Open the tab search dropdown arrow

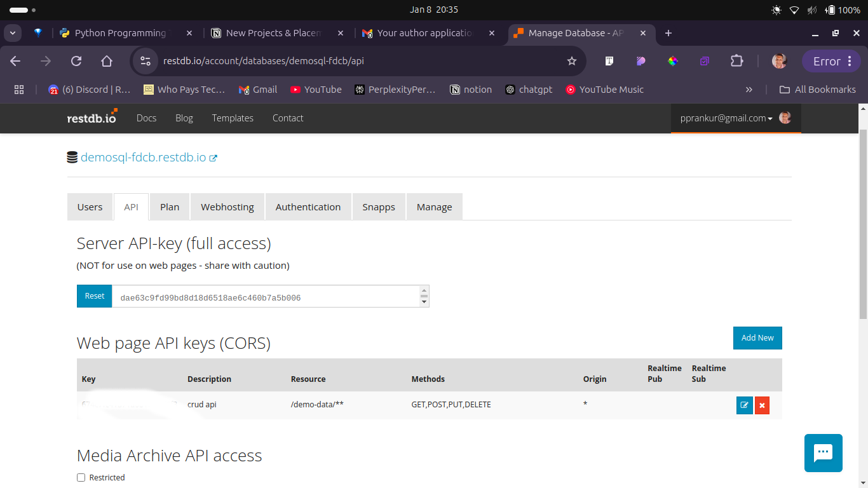coord(13,33)
